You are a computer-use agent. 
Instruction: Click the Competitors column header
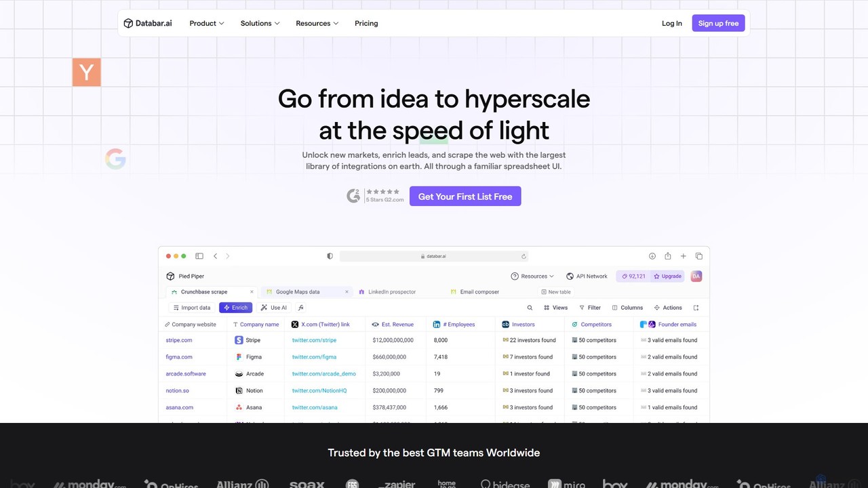pyautogui.click(x=599, y=325)
